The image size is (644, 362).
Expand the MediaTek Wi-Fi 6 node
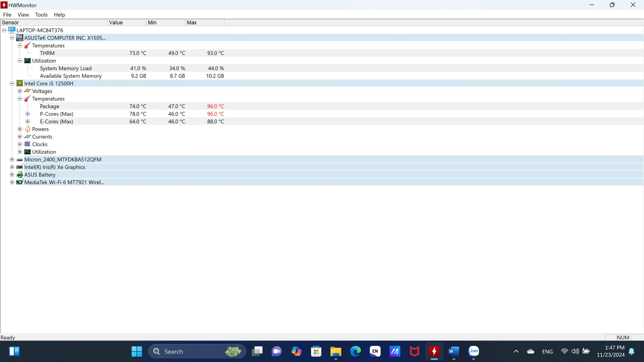(x=12, y=182)
